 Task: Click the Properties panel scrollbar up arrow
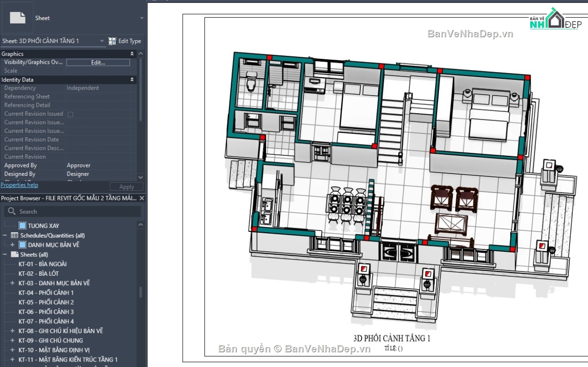[141, 54]
